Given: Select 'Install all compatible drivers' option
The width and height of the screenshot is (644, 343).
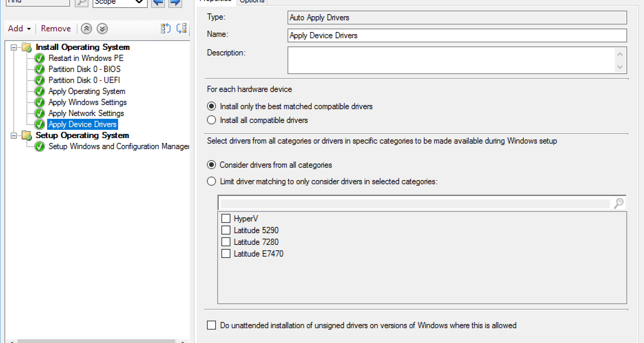Looking at the screenshot, I should (211, 120).
